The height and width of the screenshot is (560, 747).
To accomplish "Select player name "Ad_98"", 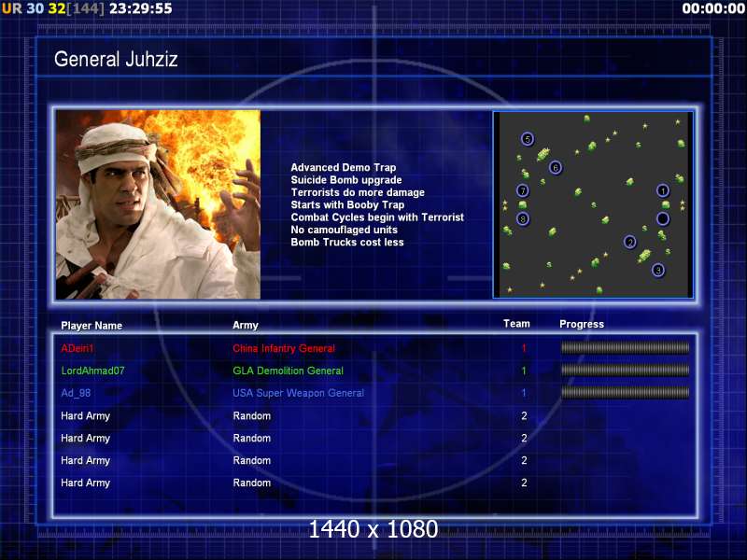I will [76, 393].
